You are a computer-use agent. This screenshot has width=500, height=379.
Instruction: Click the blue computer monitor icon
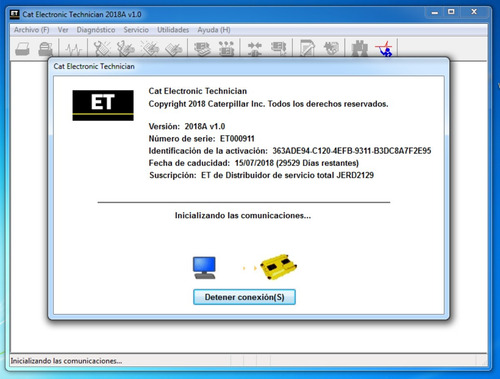coord(204,268)
